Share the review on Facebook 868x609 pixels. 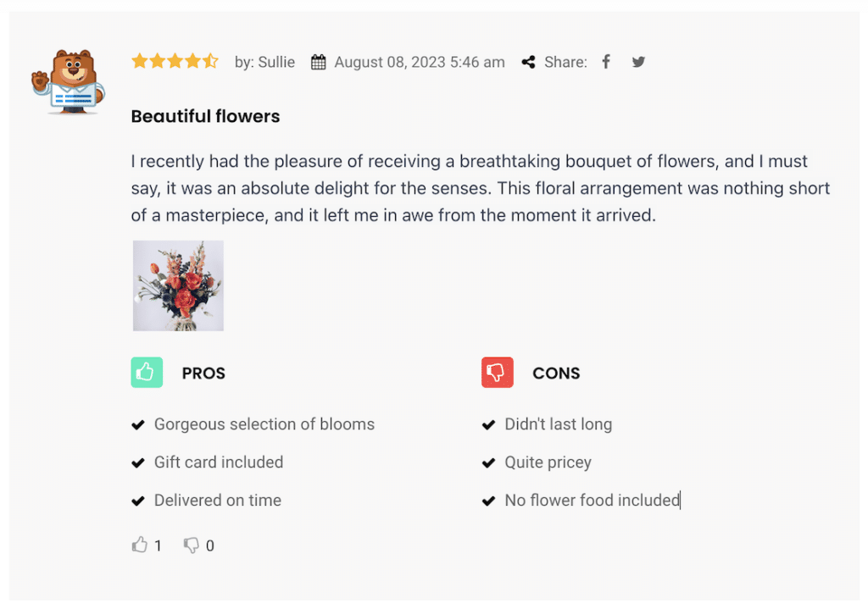tap(605, 62)
